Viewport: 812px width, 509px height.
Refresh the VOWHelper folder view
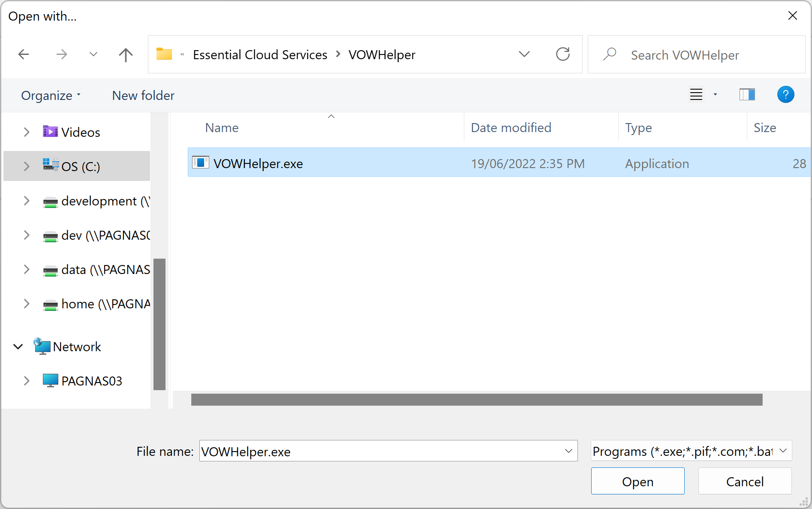562,54
